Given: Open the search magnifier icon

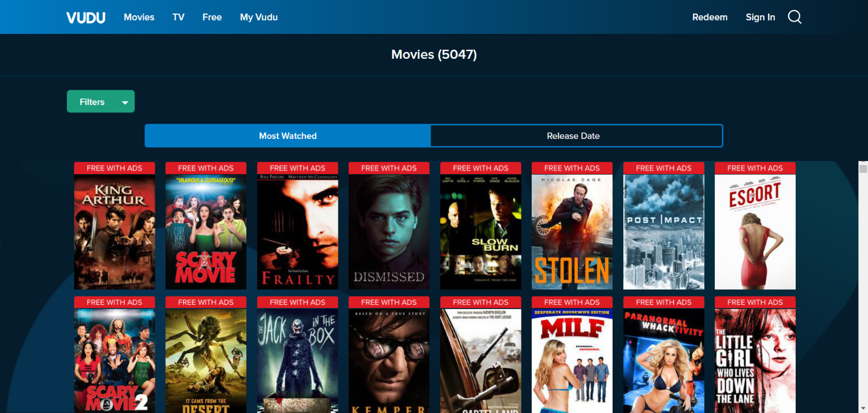Looking at the screenshot, I should tap(795, 17).
